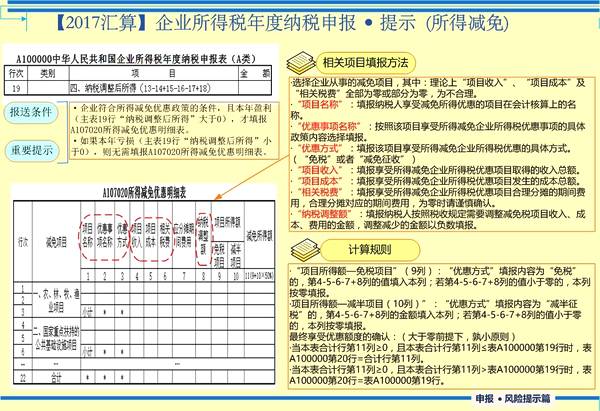This screenshot has height=411, width=600.
Task: Select the 应分摊期间费用 column header
Action: point(184,235)
